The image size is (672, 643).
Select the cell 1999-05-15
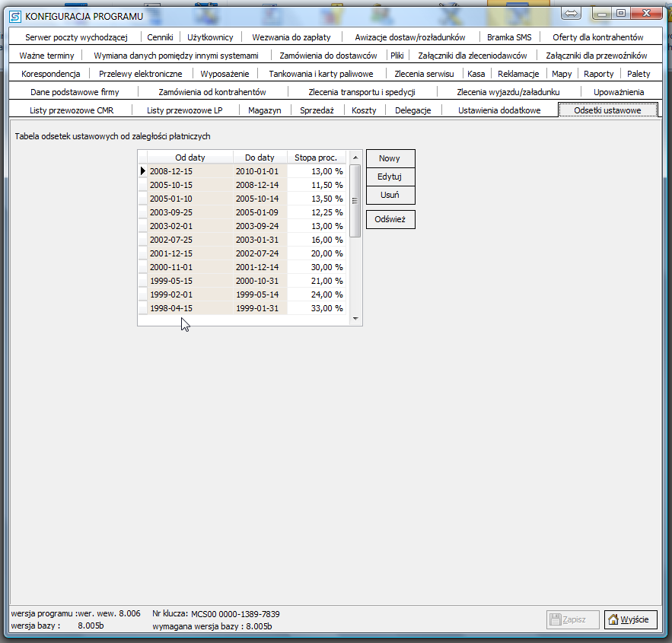189,281
